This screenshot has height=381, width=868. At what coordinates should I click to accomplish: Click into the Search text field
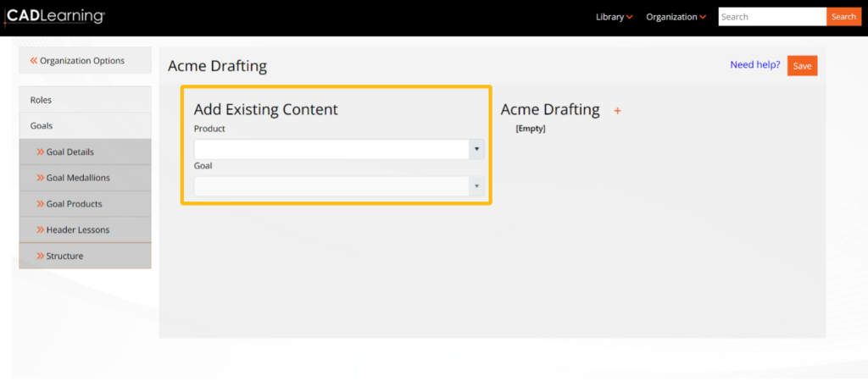771,17
